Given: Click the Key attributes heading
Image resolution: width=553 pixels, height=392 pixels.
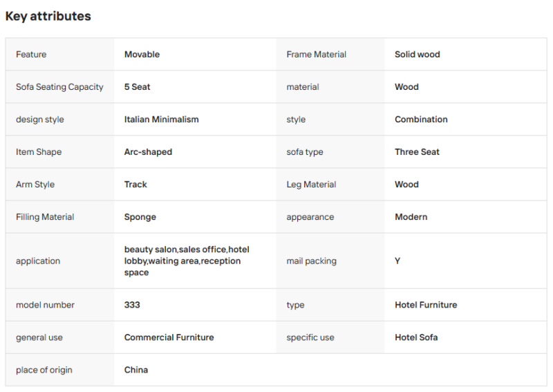Looking at the screenshot, I should pos(48,16).
